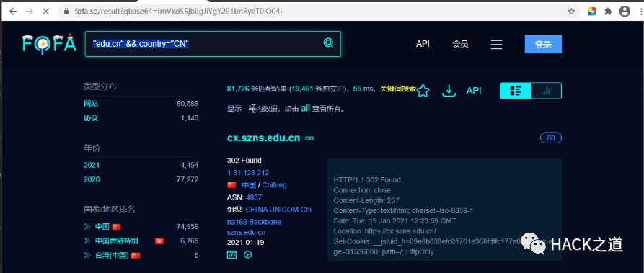This screenshot has width=644, height=273.
Task: Click the link icon beside cx.szns.edu.cn
Action: tap(309, 138)
